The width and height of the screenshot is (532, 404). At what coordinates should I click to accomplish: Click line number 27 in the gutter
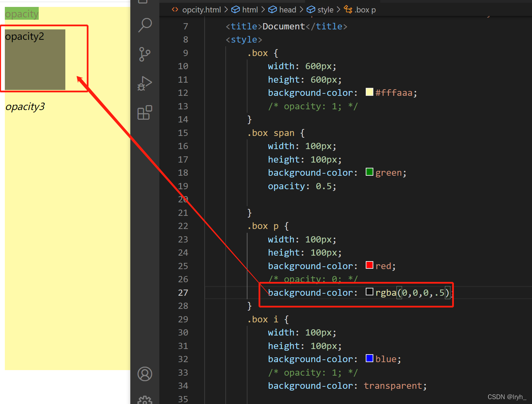pyautogui.click(x=183, y=292)
